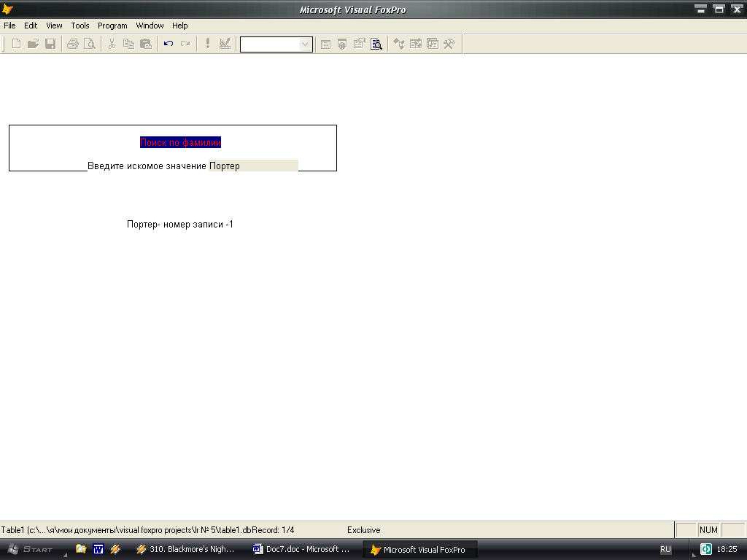Image resolution: width=747 pixels, height=560 pixels.
Task: Open the Winamp quick launch icon
Action: tap(115, 549)
